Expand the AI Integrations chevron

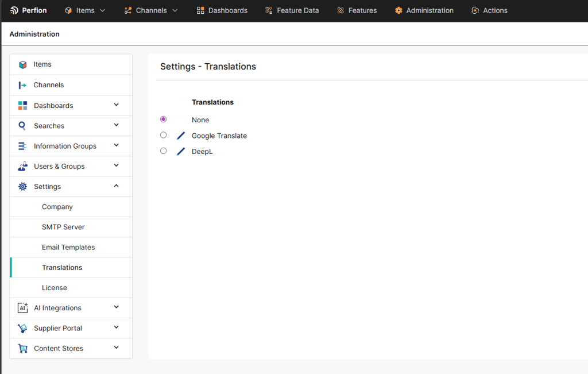pyautogui.click(x=116, y=307)
